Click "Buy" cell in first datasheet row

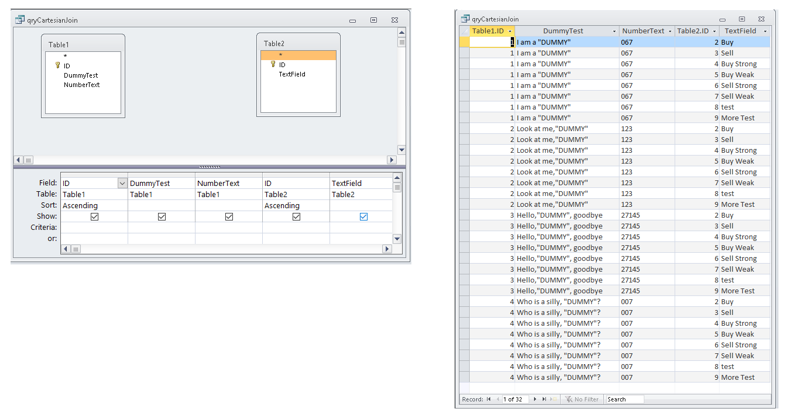pos(745,42)
